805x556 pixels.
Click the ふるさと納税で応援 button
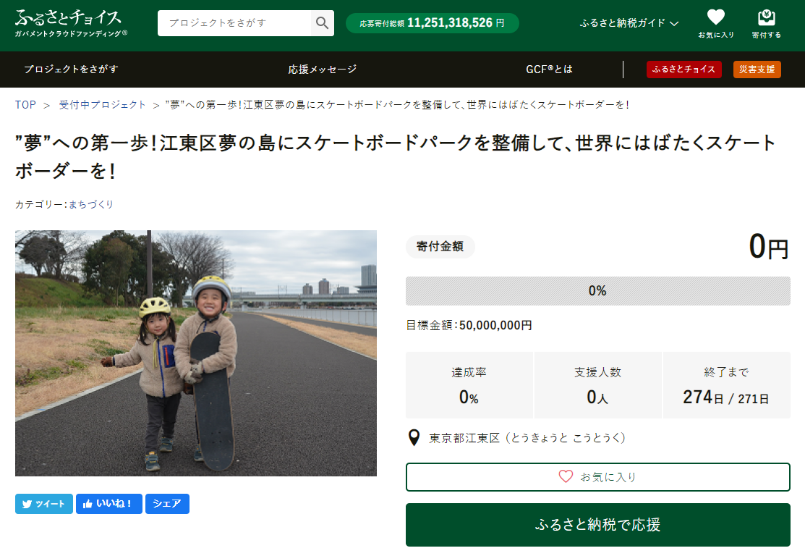pos(598,525)
